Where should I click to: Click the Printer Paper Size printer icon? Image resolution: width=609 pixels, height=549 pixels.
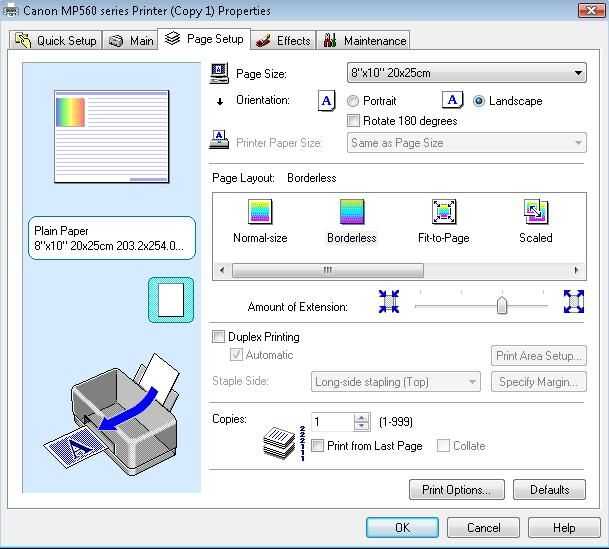tap(219, 139)
